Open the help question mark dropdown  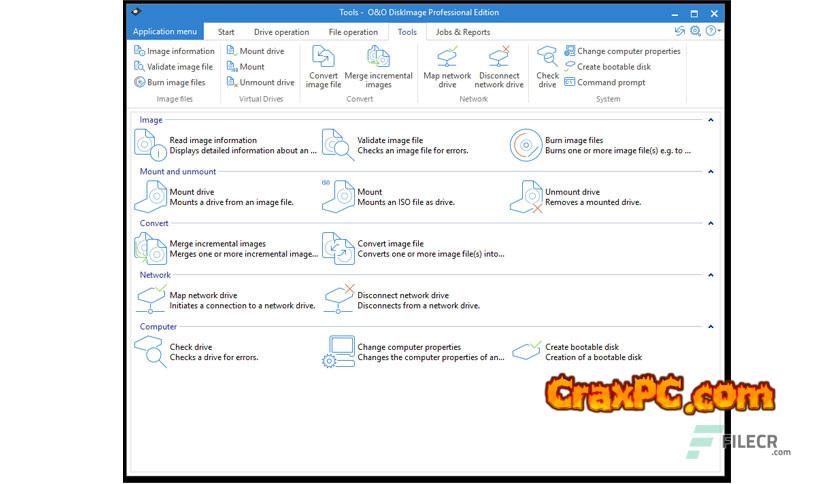(712, 31)
